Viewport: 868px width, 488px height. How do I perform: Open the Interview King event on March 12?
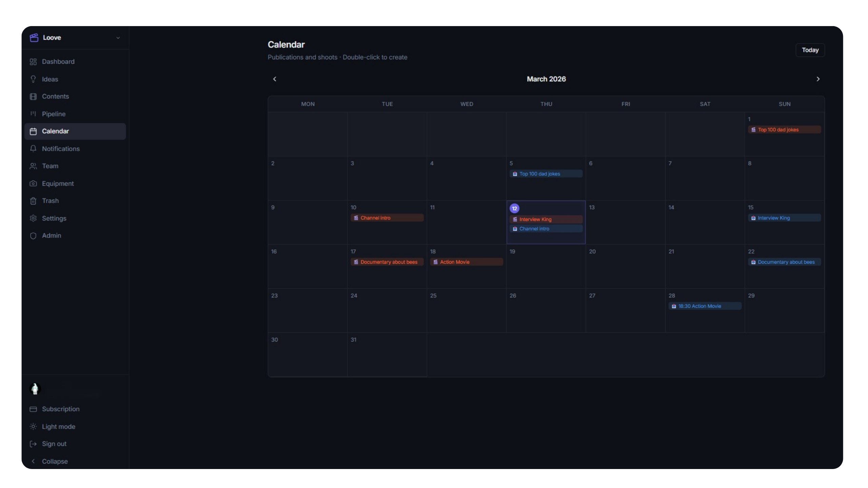[x=546, y=219]
